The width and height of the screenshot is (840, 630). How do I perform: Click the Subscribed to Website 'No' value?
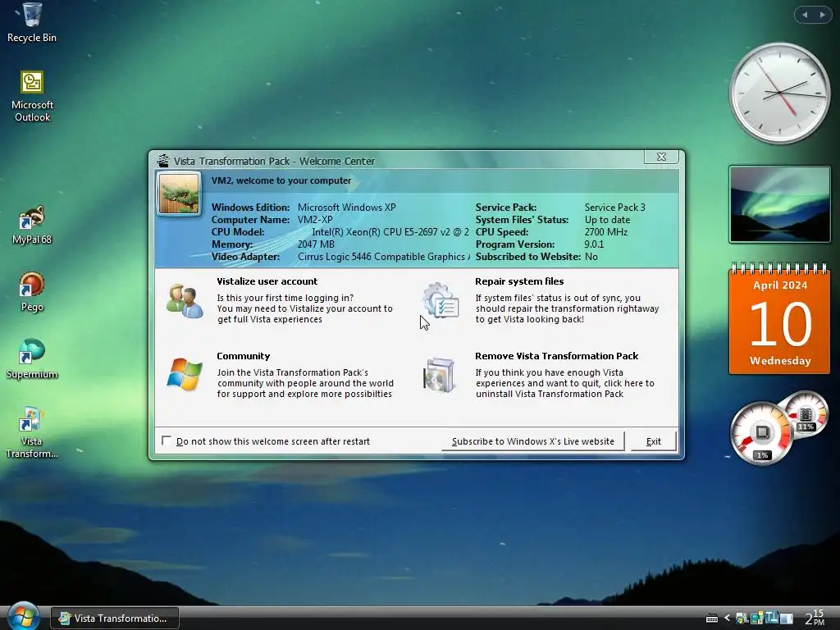point(591,257)
